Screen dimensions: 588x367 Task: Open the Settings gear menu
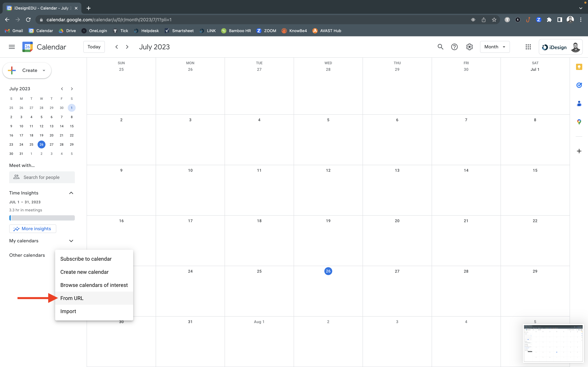(x=469, y=47)
